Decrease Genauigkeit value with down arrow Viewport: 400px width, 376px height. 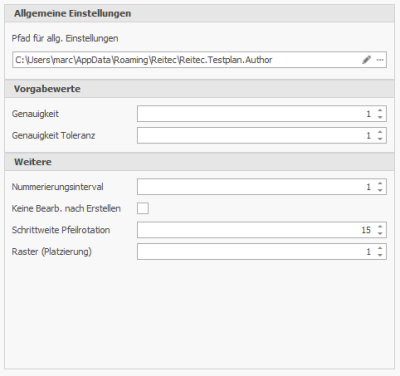pos(380,117)
